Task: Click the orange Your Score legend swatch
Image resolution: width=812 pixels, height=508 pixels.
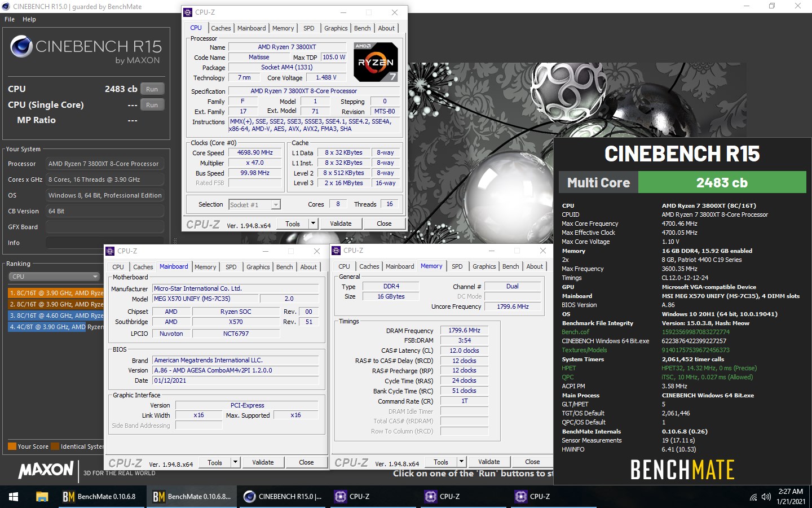Action: [x=12, y=446]
